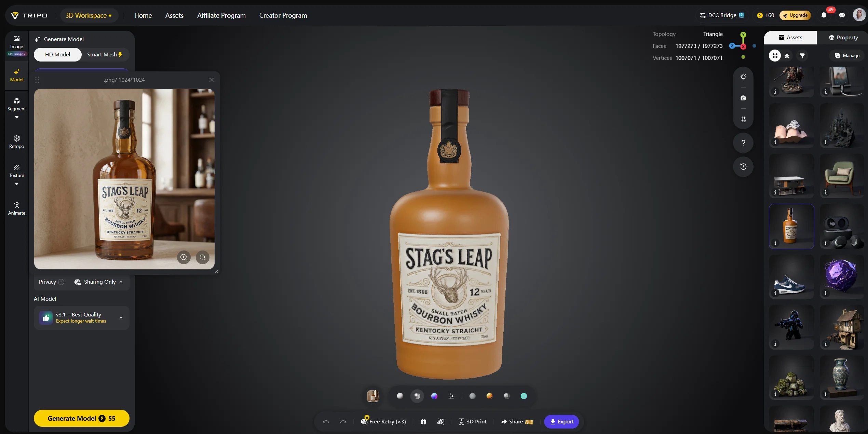Toggle the viewport grid visibility icon
The image size is (868, 434).
pos(743,119)
